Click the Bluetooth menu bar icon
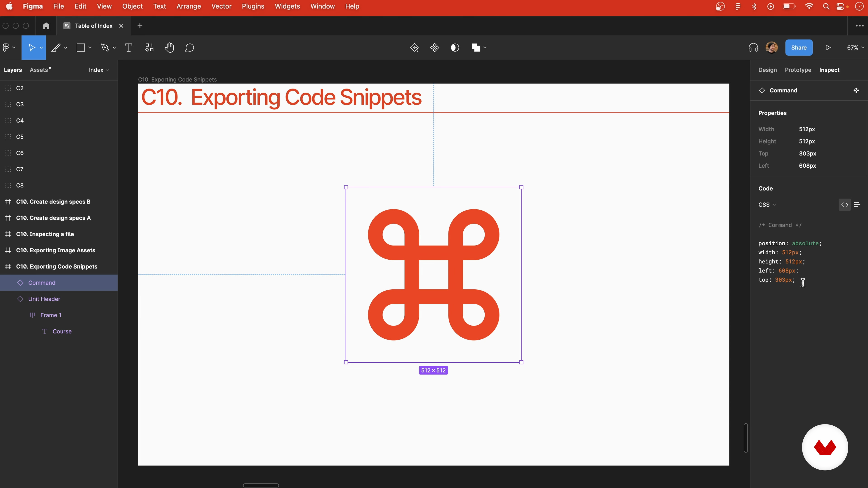 (754, 6)
